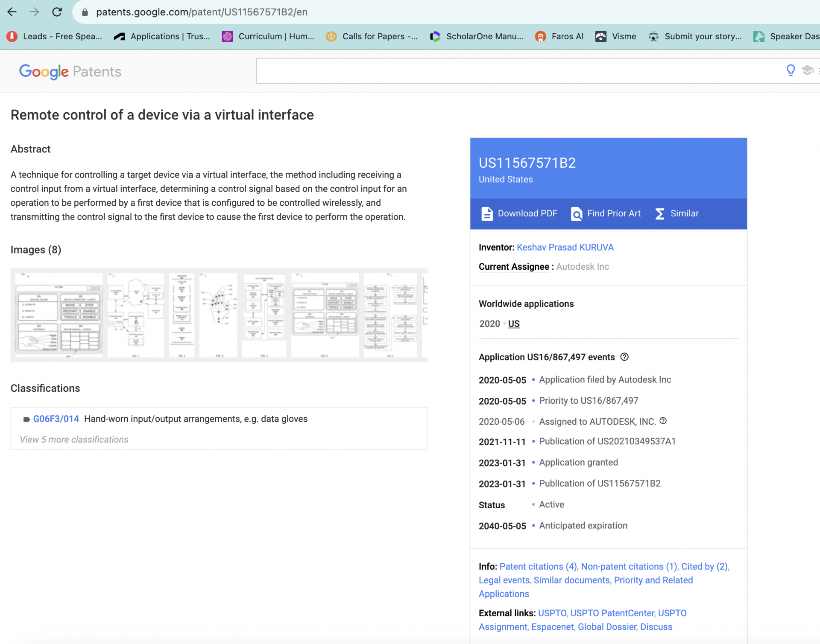
Task: Click the lightbulb icon in the search bar
Action: point(791,70)
